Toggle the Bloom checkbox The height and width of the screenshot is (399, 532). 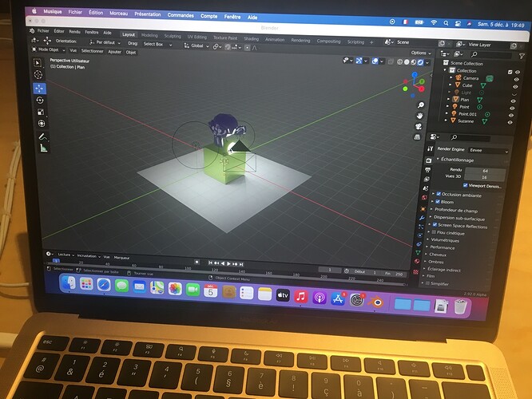pos(438,201)
